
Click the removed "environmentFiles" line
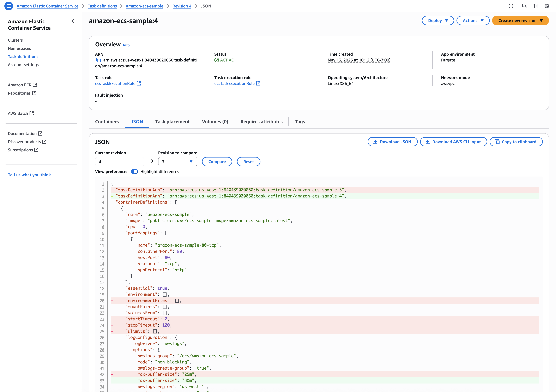point(325,300)
